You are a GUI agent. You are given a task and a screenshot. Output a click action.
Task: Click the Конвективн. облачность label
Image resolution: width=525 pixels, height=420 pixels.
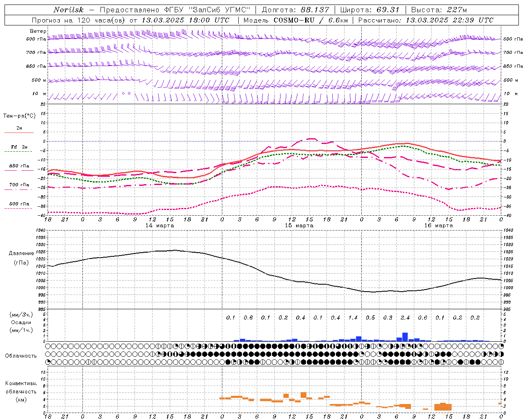point(21,388)
